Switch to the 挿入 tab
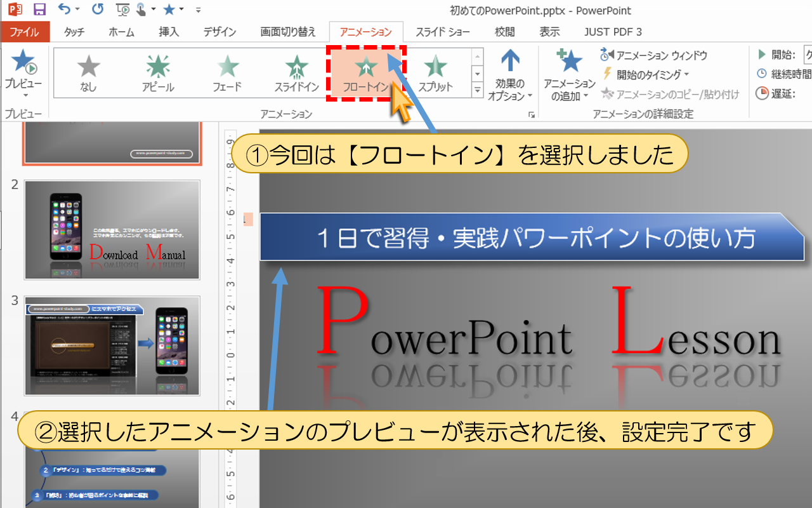812x508 pixels. [x=169, y=32]
